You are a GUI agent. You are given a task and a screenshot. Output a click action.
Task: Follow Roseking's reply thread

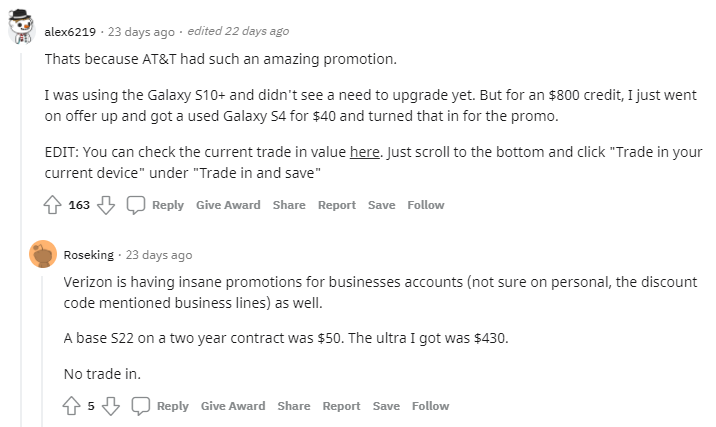pyautogui.click(x=430, y=406)
